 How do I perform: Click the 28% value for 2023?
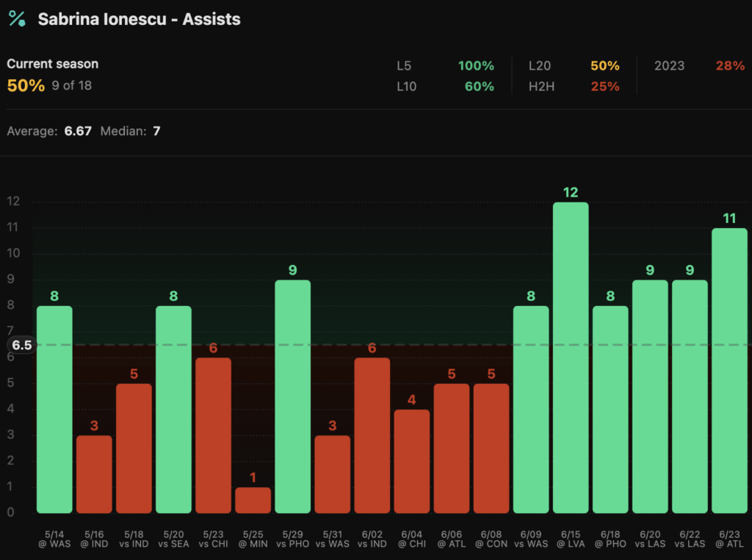tap(730, 65)
